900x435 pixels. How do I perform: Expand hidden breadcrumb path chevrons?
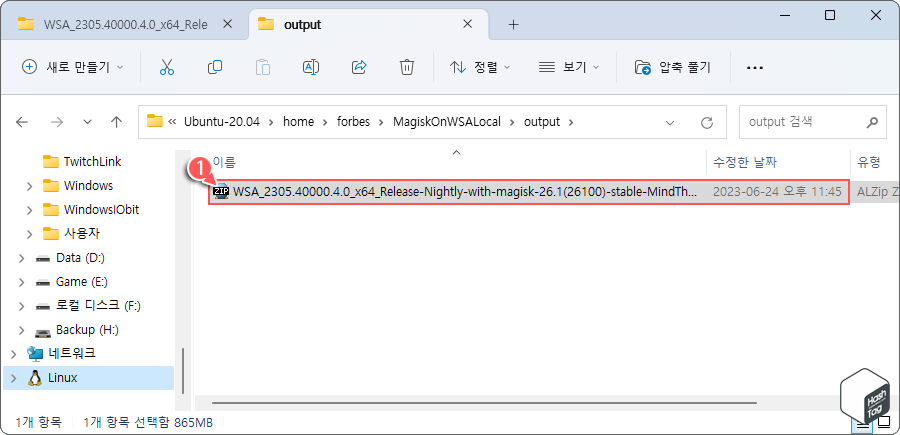pyautogui.click(x=172, y=122)
